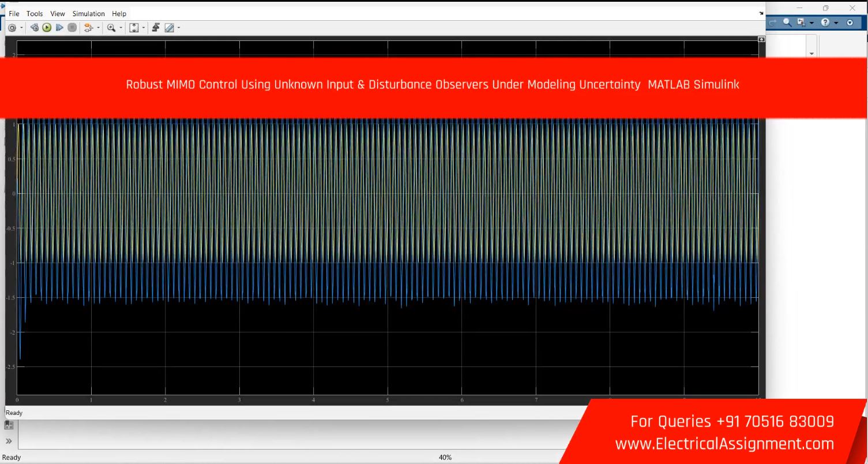Open the Simulation menu in the scope window
868x464 pixels.
click(89, 14)
